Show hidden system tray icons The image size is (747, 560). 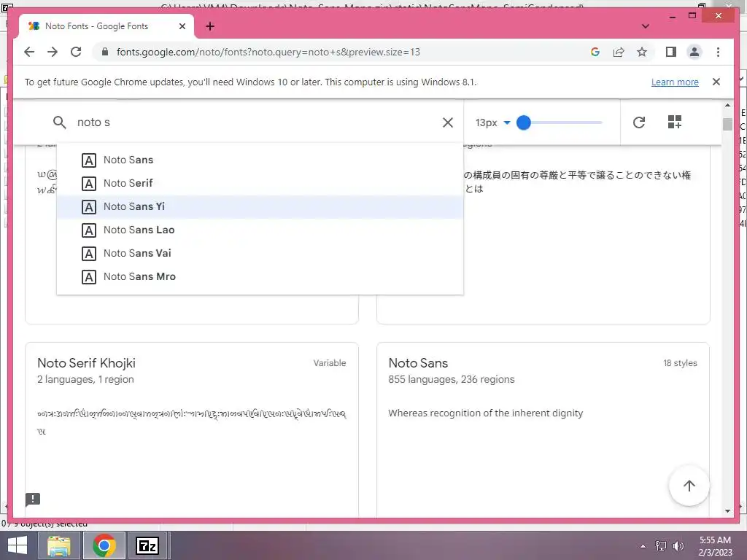tap(643, 546)
